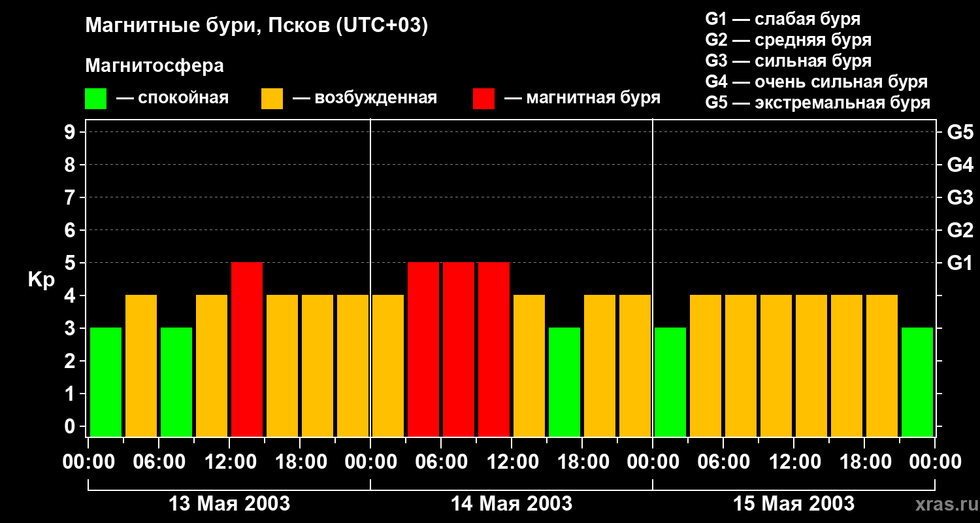Click the orange 'возбужденная' legend swatch
The image size is (980, 523).
click(272, 99)
